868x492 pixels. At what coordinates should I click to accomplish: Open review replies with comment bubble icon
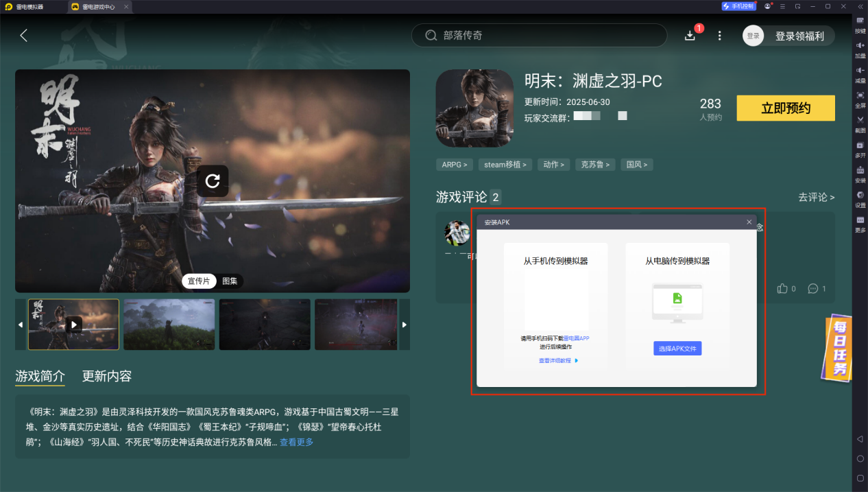coord(813,289)
